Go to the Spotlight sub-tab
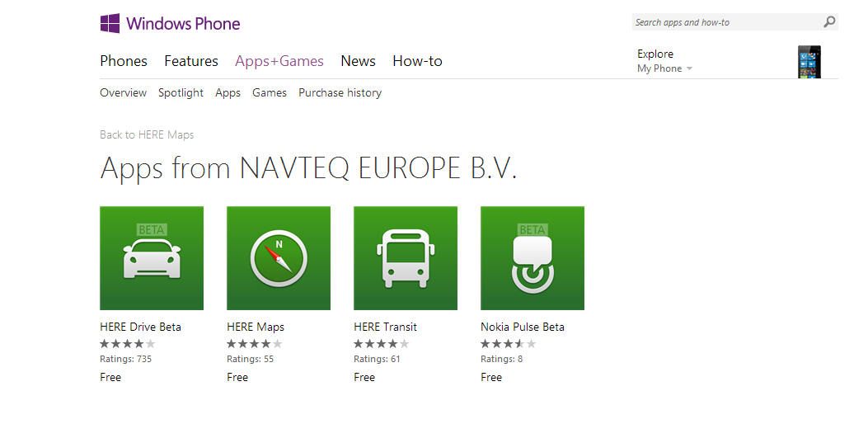The image size is (868, 438). click(x=181, y=93)
